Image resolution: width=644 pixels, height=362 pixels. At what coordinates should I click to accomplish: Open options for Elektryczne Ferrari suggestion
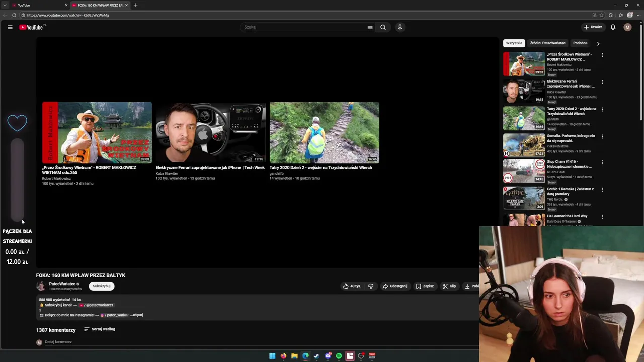[x=602, y=82]
